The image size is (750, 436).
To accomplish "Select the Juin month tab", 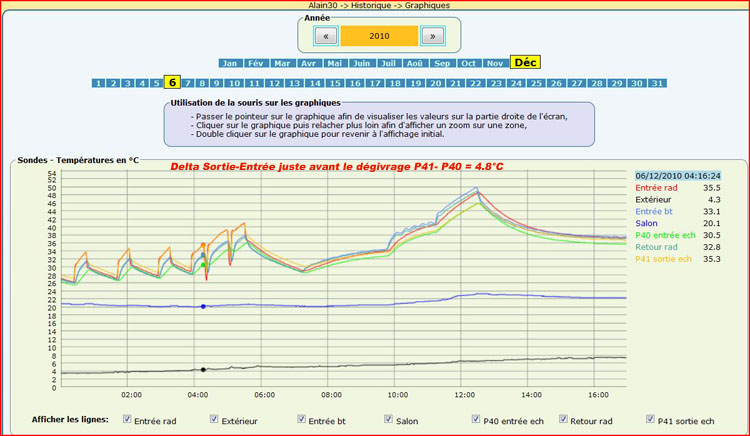I will coord(362,63).
